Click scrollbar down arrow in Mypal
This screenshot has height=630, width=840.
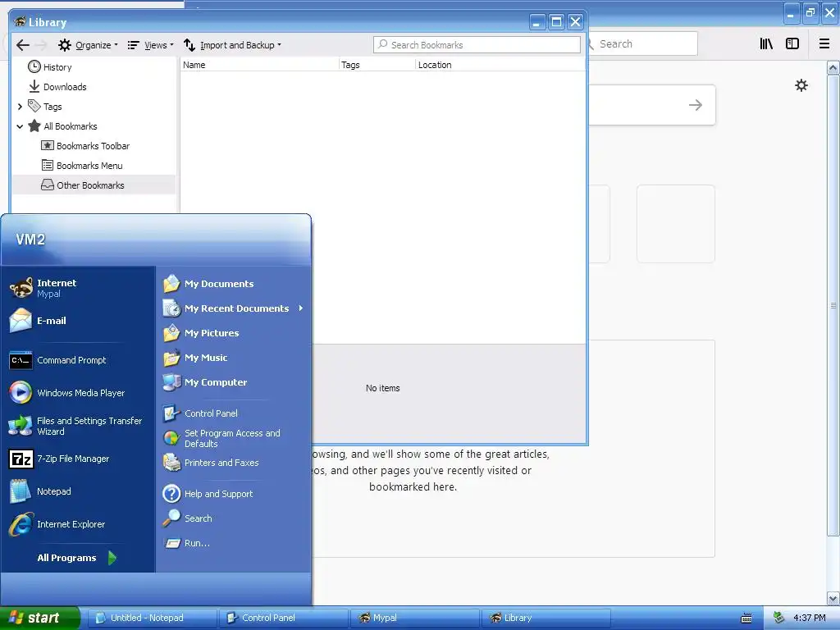833,598
